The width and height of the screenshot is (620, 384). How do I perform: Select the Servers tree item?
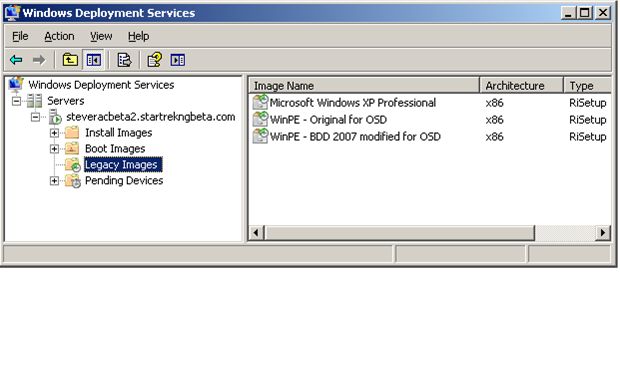tap(66, 101)
